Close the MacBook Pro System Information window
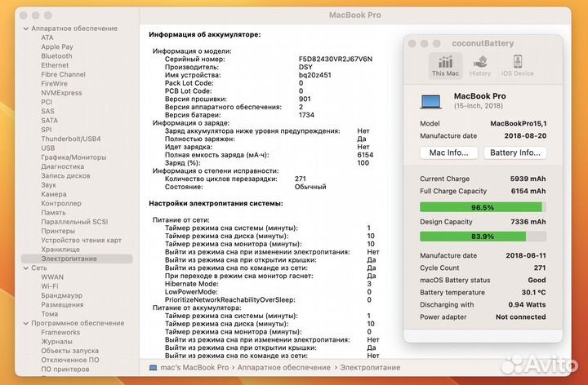Screen dimensions: 588x385 (x=23, y=15)
